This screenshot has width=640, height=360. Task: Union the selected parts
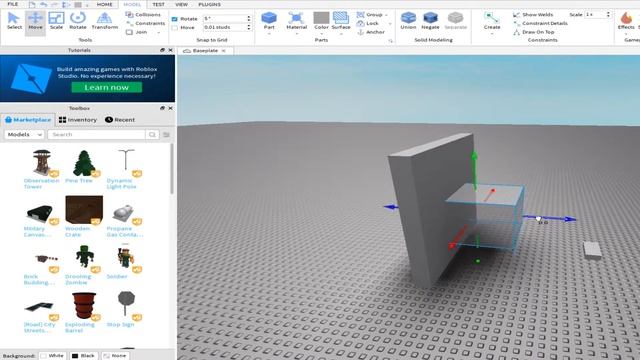coord(408,20)
